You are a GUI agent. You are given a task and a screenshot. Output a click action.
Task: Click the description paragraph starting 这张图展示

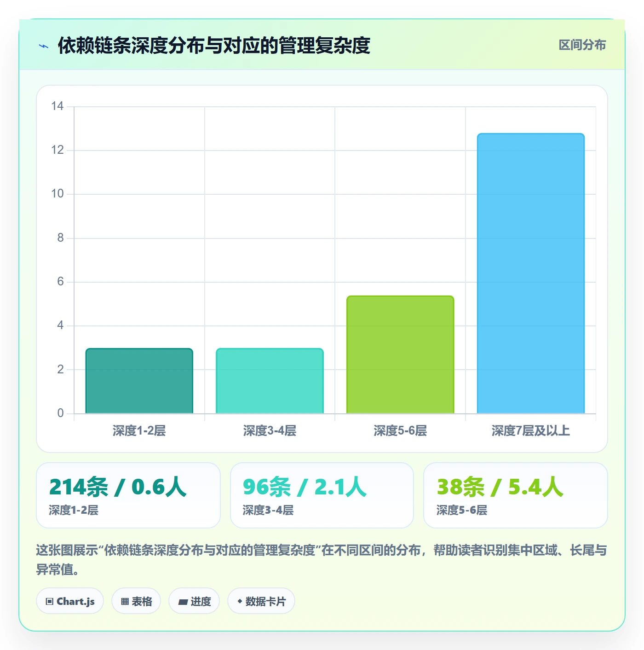tap(322, 560)
